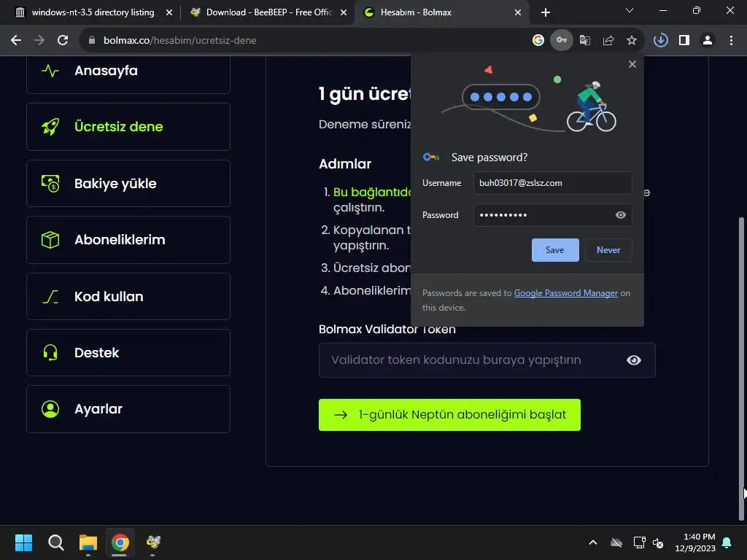Click the page vertical scrollbar
Image resolution: width=747 pixels, height=560 pixels.
741,369
